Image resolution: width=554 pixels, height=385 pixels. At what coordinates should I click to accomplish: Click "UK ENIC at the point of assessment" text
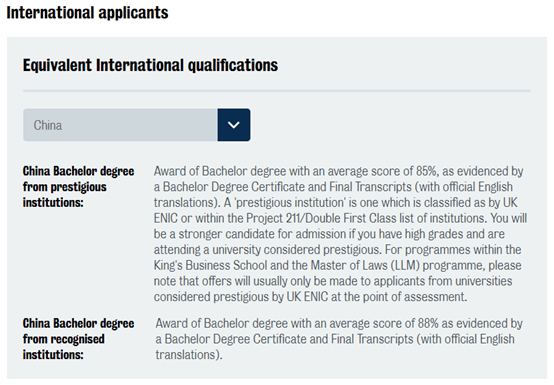(x=377, y=297)
